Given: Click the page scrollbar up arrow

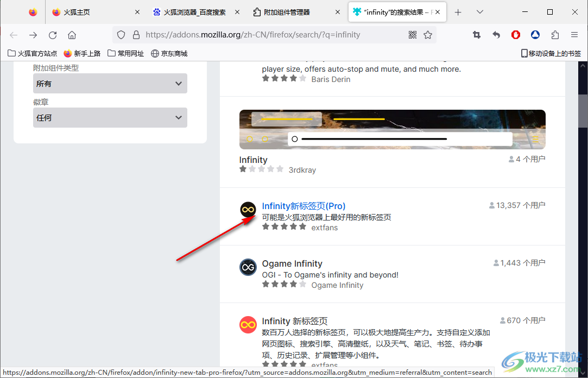Looking at the screenshot, I should click(583, 66).
